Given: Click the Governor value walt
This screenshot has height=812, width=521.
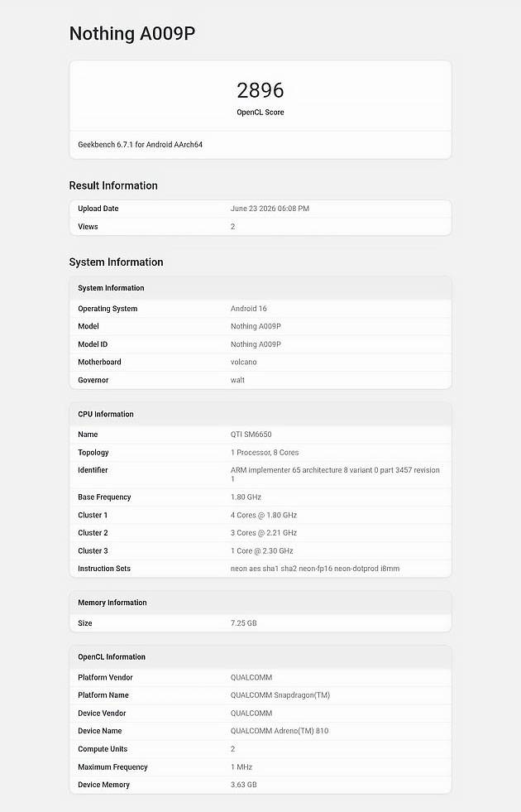Looking at the screenshot, I should click(237, 380).
